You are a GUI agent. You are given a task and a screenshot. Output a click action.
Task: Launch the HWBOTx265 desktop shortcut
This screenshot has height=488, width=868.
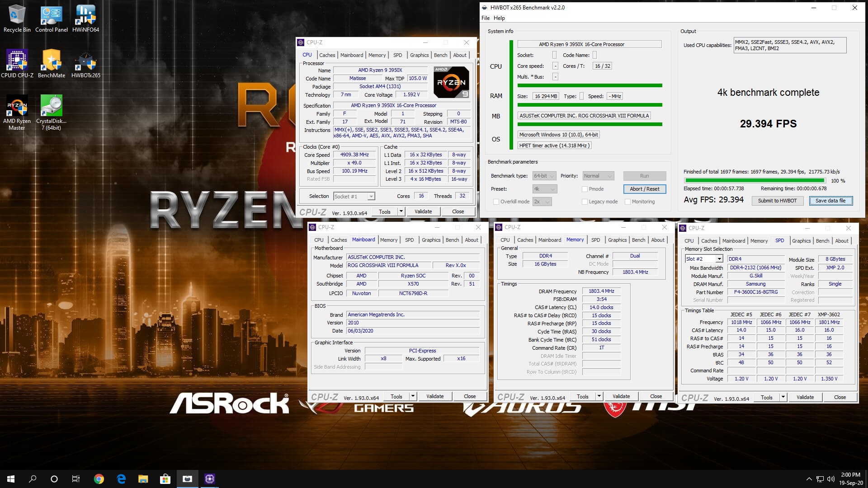[x=85, y=64]
